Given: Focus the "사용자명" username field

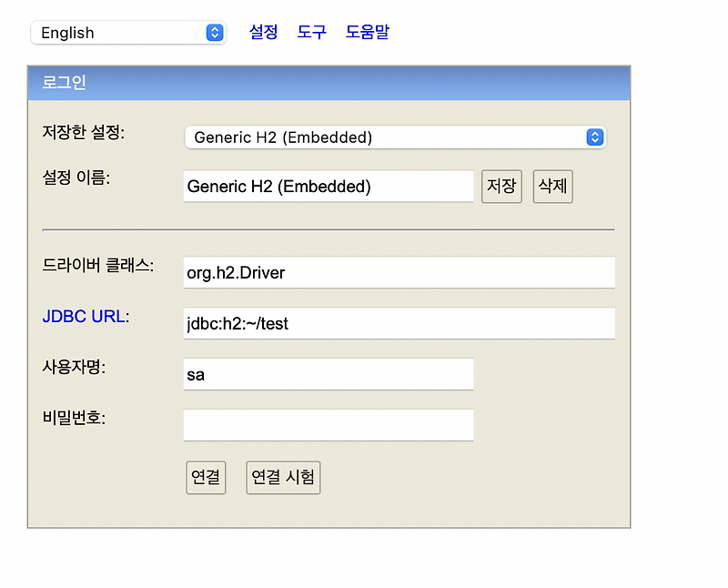Looking at the screenshot, I should tap(328, 374).
